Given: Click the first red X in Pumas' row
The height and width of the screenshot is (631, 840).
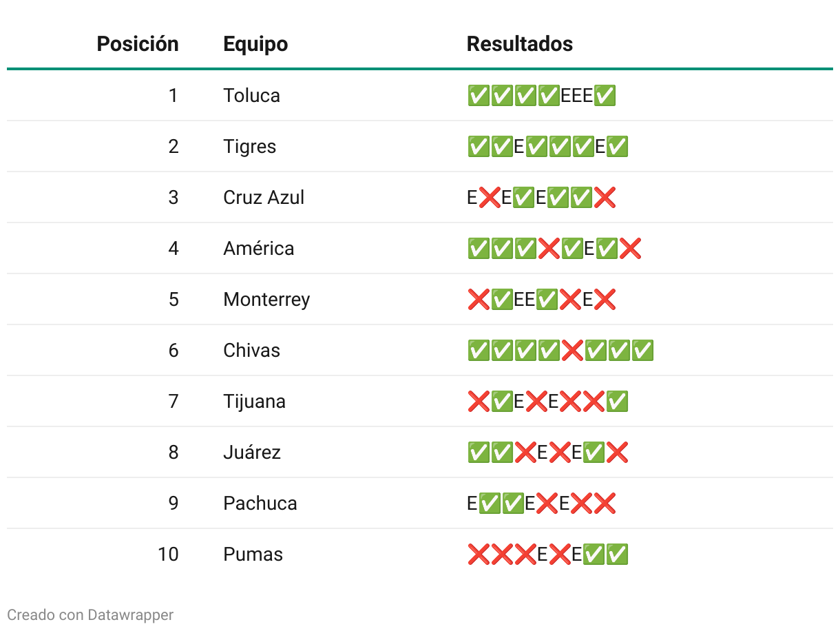Looking at the screenshot, I should [x=479, y=555].
